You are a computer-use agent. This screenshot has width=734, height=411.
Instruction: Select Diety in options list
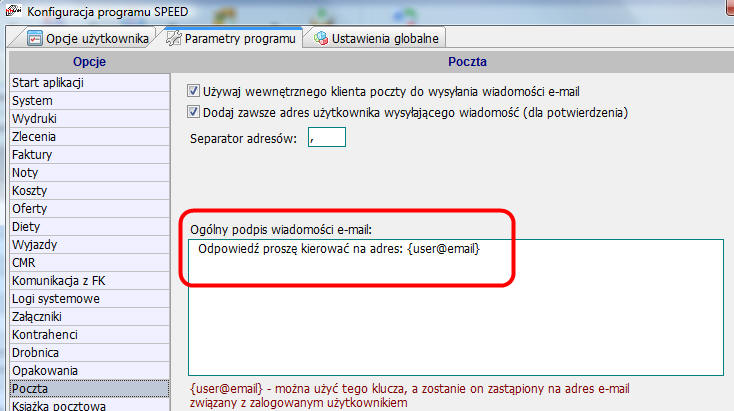pos(89,227)
